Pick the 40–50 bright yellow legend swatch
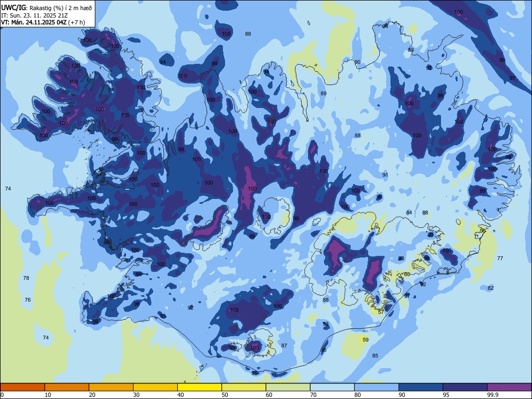 (199, 387)
